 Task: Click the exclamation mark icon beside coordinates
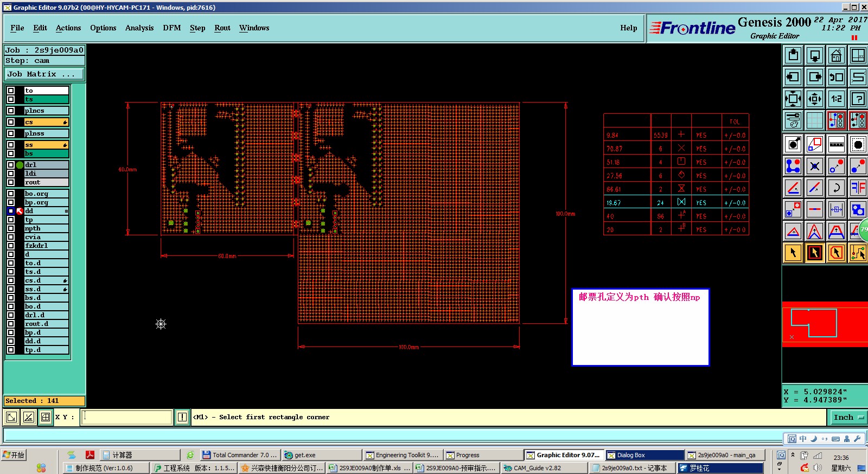182,417
